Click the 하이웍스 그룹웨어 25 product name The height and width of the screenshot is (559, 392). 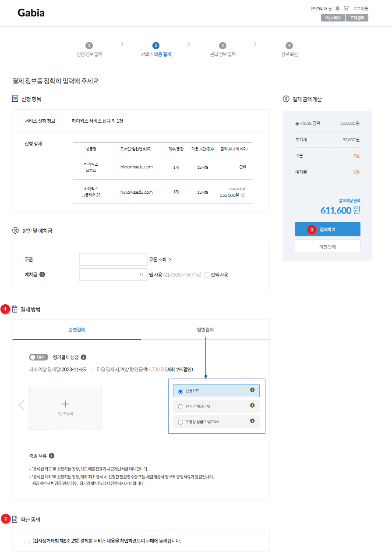[91, 192]
